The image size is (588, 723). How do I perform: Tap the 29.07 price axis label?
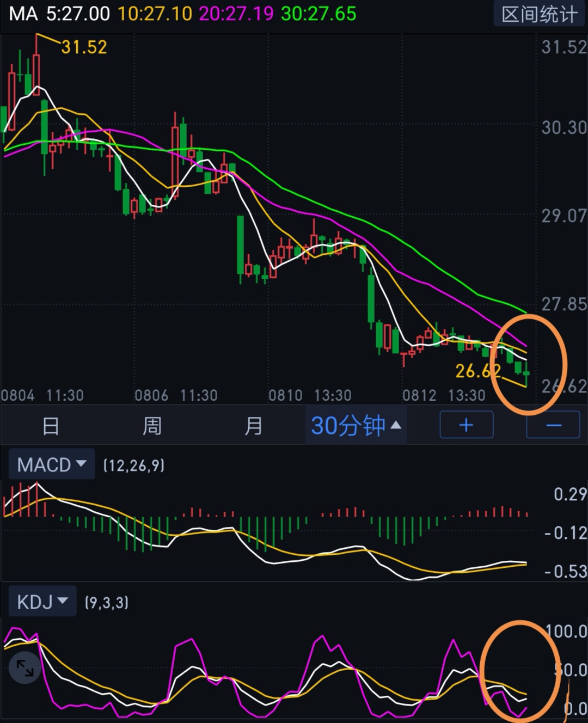coord(564,216)
